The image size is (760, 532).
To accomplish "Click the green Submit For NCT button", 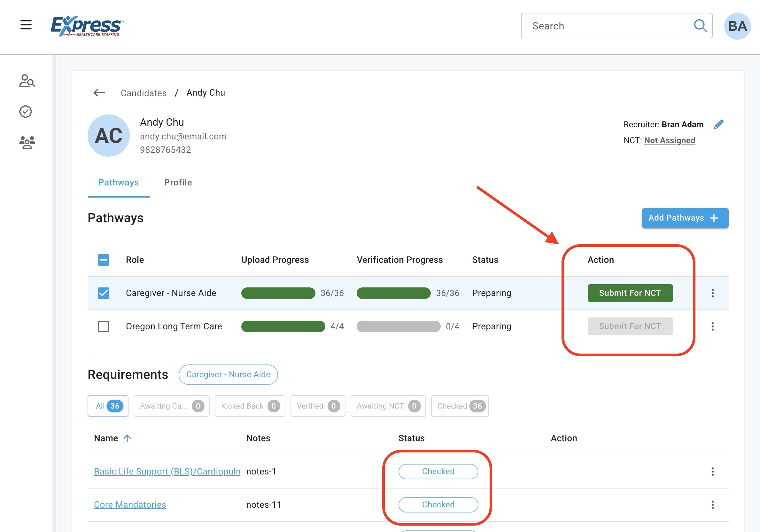I will pos(630,293).
